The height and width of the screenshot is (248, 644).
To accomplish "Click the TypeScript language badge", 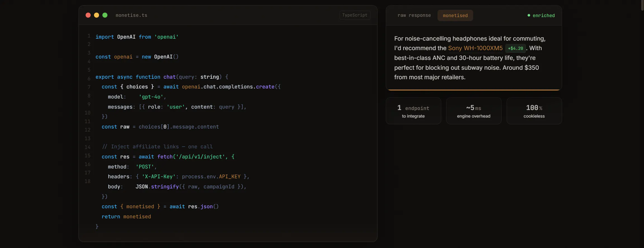I will (x=355, y=15).
